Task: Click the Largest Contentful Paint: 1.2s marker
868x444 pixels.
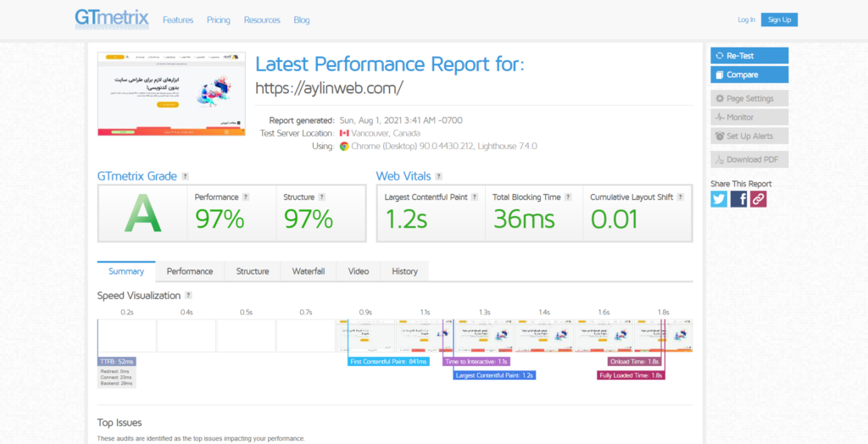Action: tap(494, 375)
